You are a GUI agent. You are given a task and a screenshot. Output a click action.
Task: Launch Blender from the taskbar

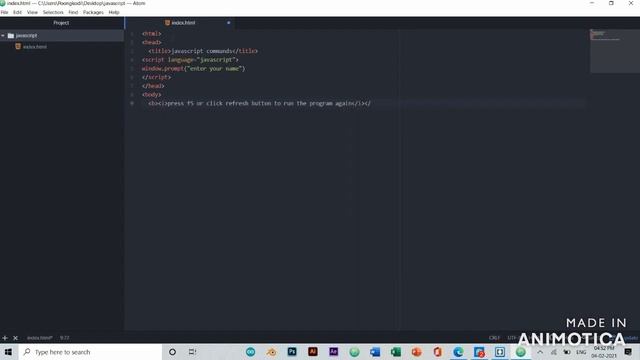271,352
